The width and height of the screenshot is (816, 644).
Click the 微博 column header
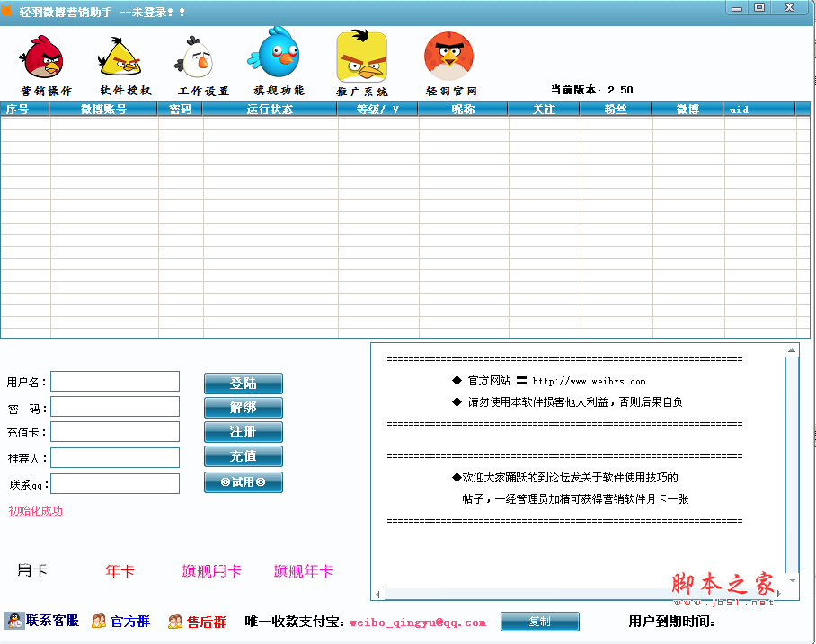coord(687,109)
